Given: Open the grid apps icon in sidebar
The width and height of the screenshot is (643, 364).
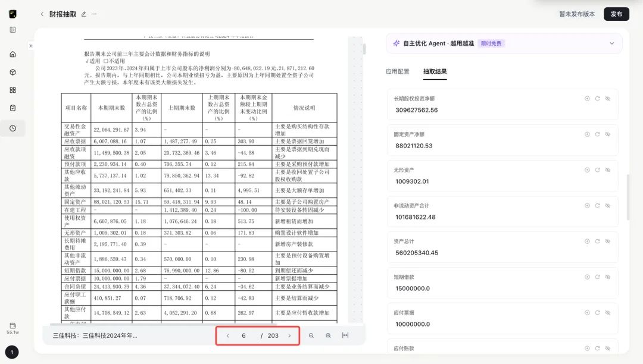Looking at the screenshot, I should tap(13, 90).
